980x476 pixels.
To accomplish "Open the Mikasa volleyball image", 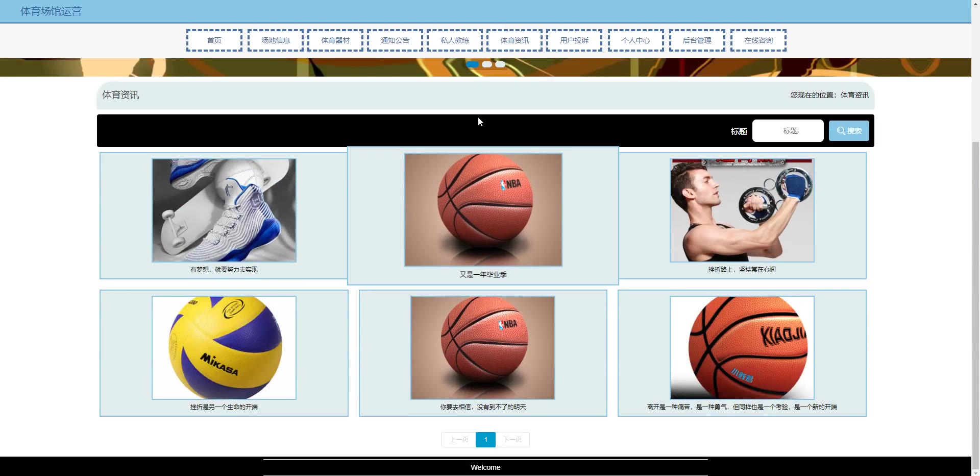I will coord(224,348).
